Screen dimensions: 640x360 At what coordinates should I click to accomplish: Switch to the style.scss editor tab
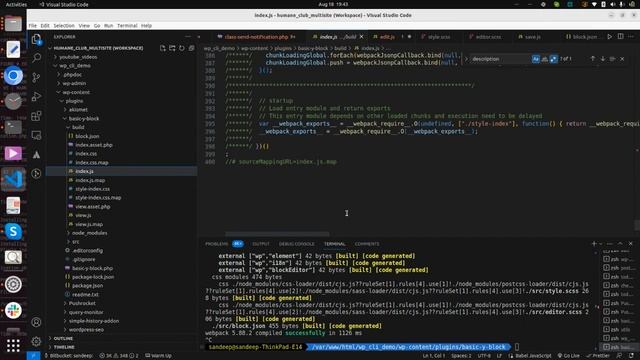[x=439, y=37]
